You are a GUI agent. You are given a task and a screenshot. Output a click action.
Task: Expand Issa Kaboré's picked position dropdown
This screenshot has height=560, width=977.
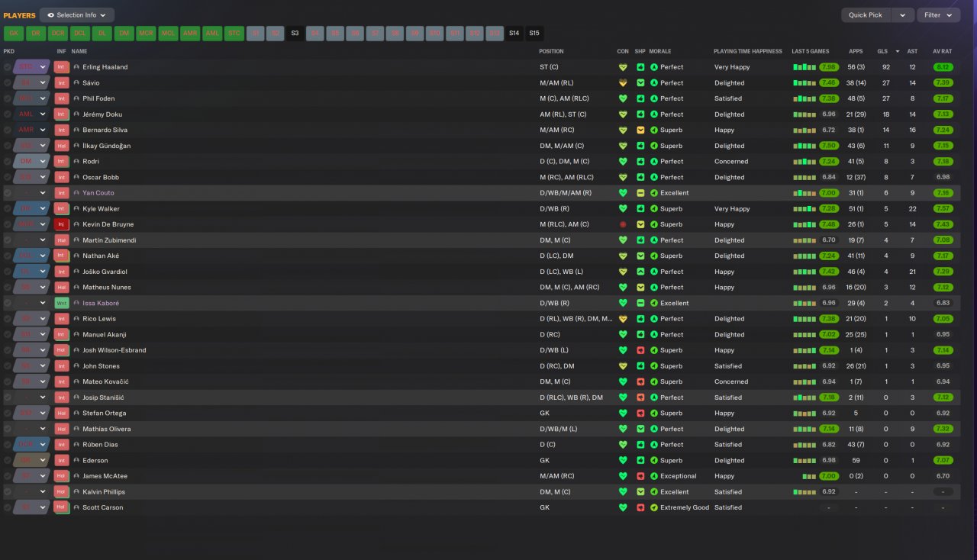[x=44, y=303]
